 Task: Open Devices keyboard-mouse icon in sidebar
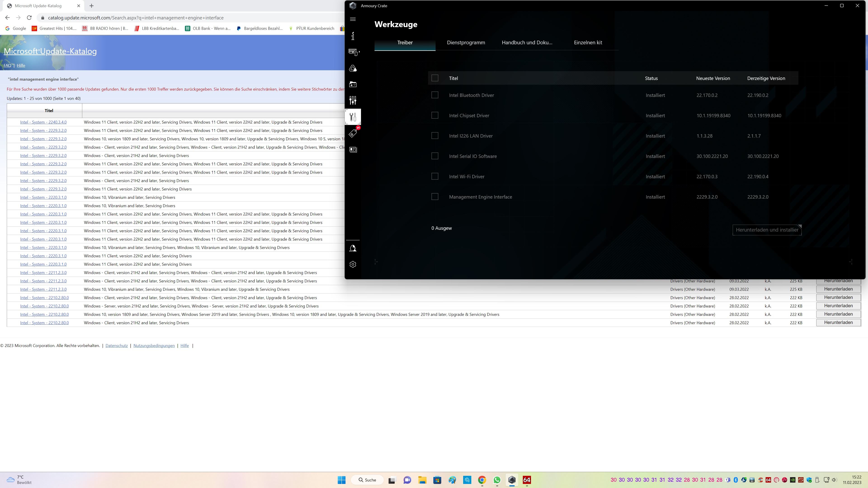point(353,52)
